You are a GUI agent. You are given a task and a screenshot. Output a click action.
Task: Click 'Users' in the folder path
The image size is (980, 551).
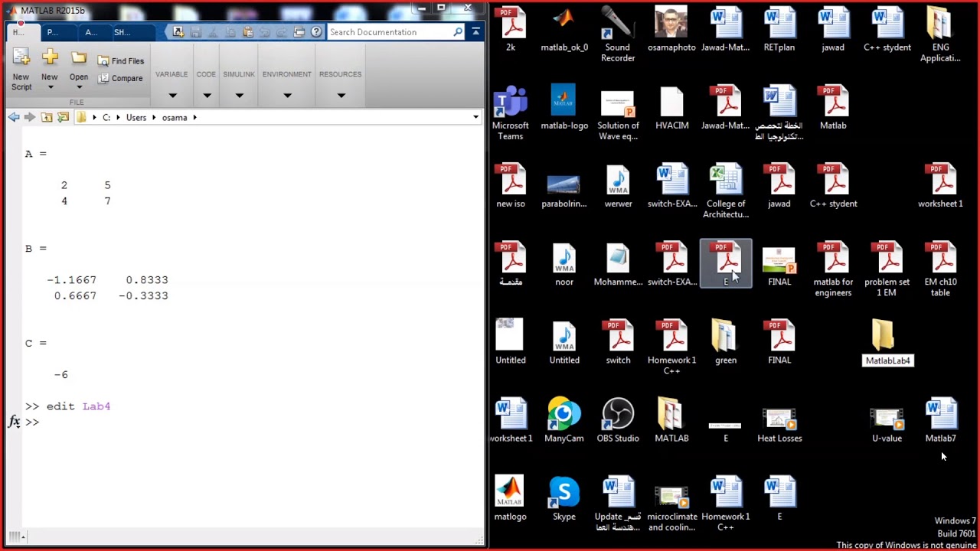136,117
